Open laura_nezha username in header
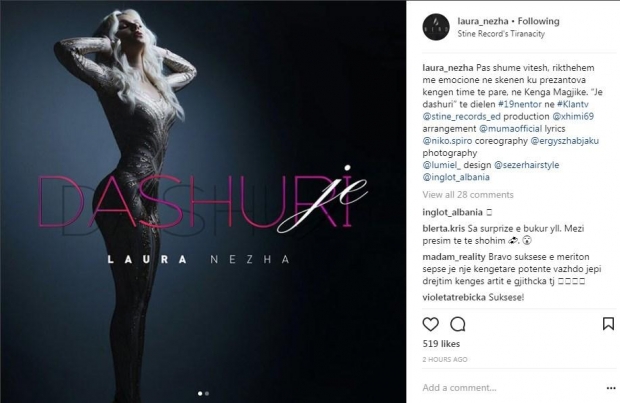620x403 pixels. tap(483, 21)
